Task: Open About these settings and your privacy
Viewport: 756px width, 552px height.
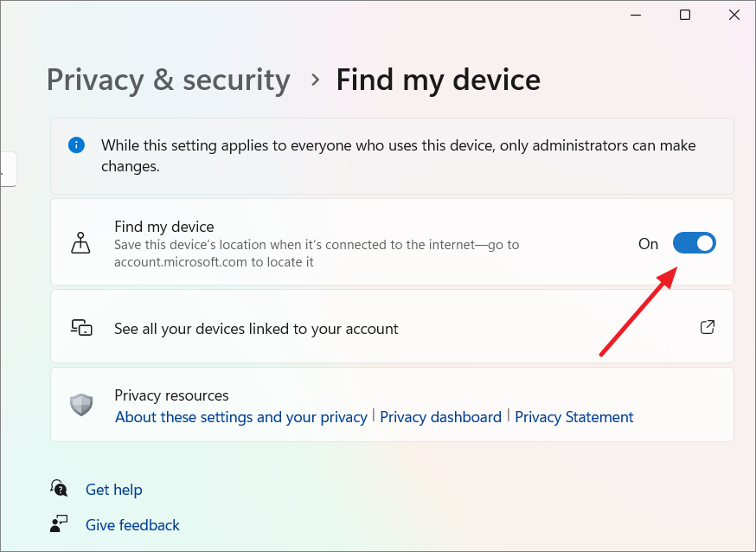Action: click(241, 417)
